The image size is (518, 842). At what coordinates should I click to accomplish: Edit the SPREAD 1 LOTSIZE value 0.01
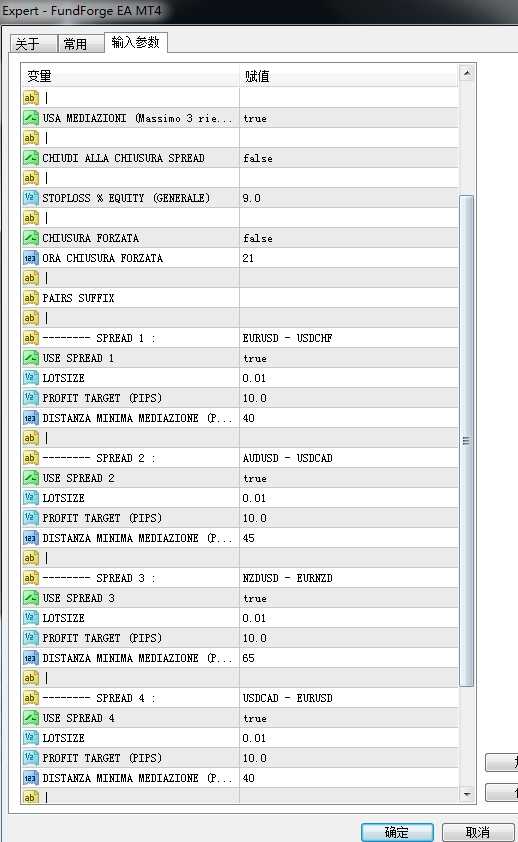pyautogui.click(x=349, y=378)
